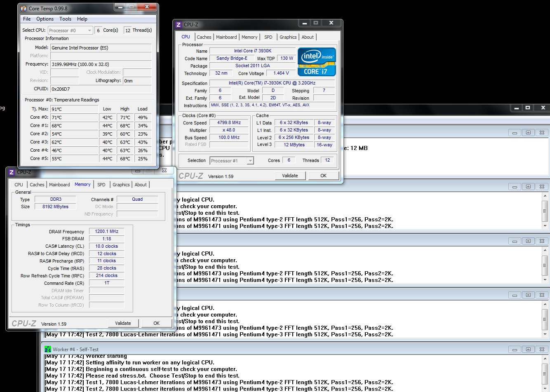
Task: Click the Level 3 cache value '12 MBytes'
Action: click(294, 145)
